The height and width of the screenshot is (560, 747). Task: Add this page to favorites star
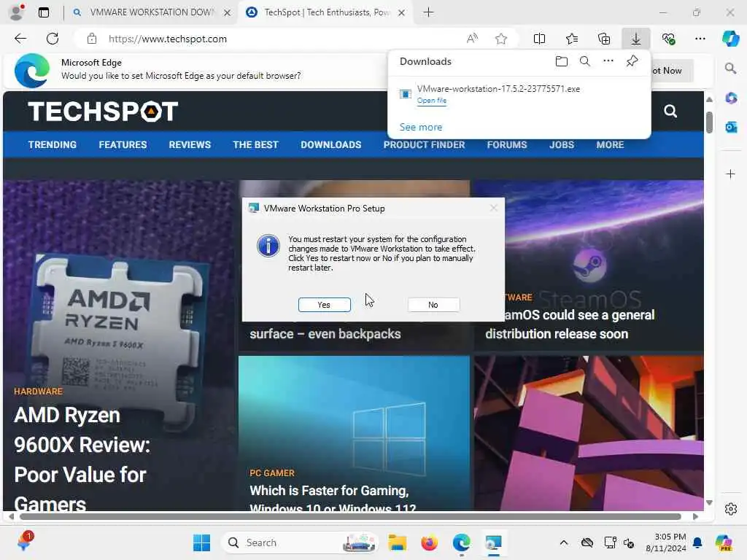(500, 39)
